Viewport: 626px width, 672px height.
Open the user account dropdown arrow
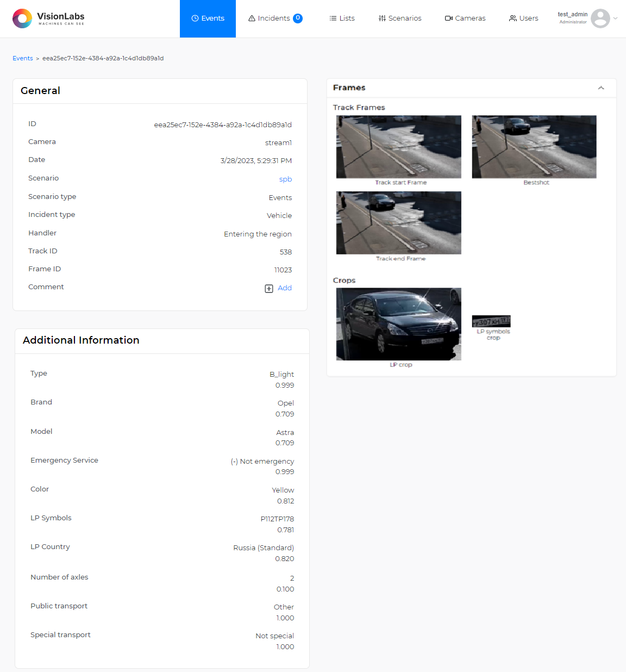[616, 18]
